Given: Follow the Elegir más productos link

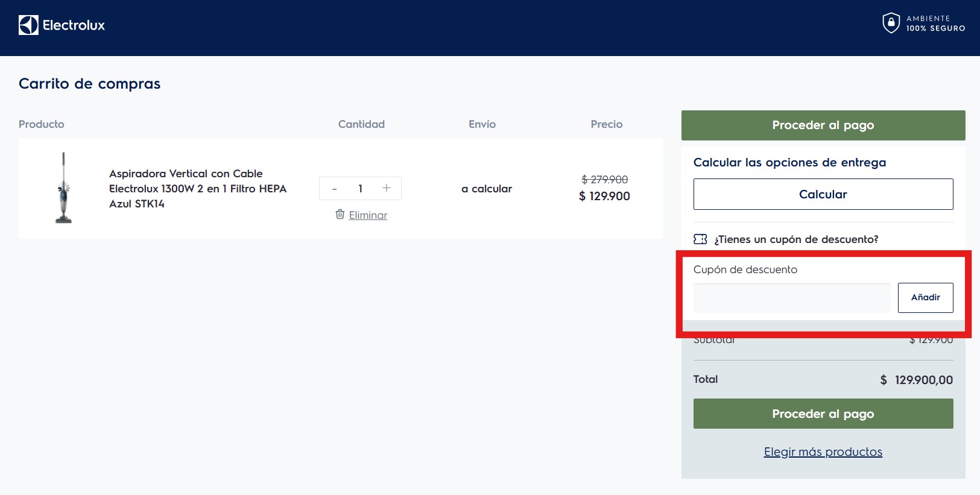Looking at the screenshot, I should tap(823, 452).
